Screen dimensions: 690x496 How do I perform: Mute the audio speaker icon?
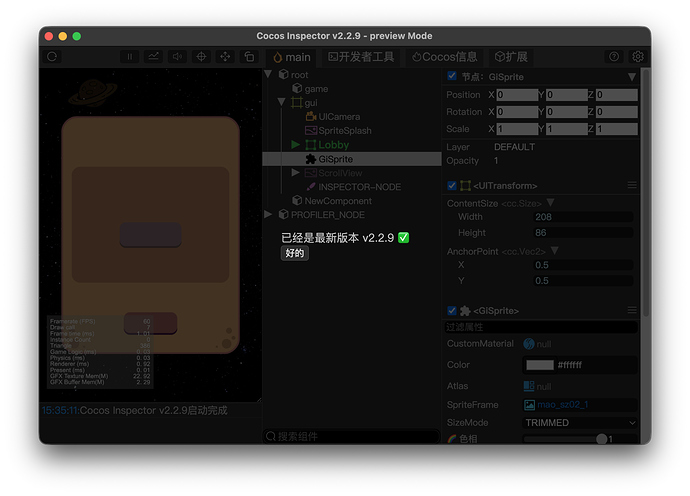pyautogui.click(x=177, y=57)
